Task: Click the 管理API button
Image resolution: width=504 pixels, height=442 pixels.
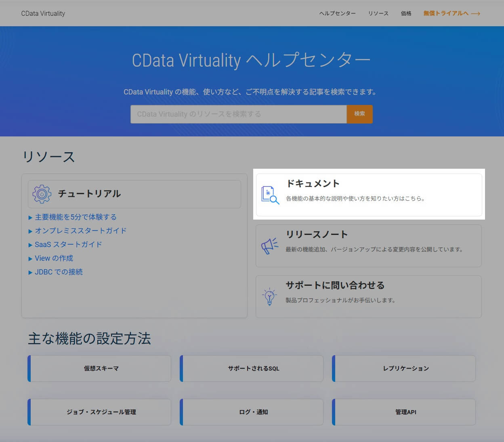Action: tap(404, 412)
